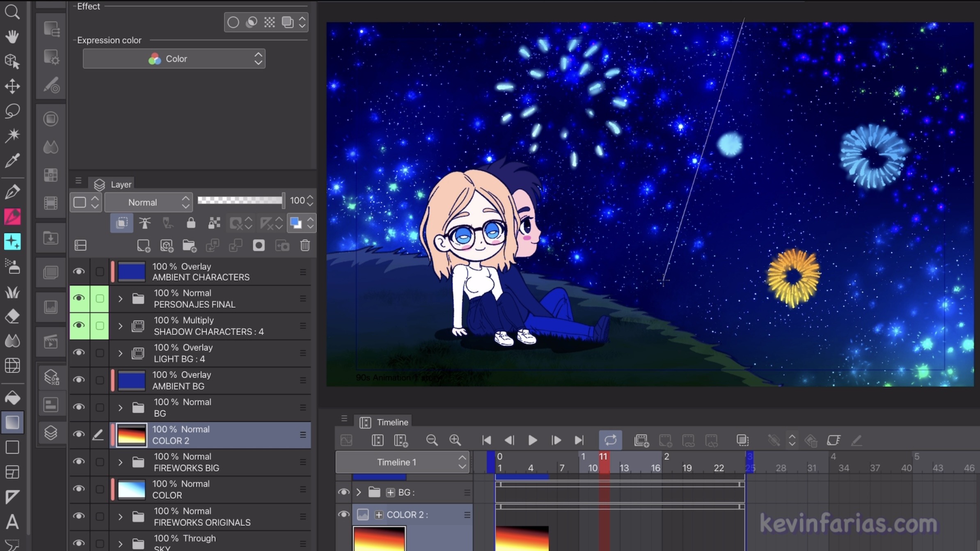Viewport: 980px width, 551px height.
Task: Hide the AMBIENT CHARACTERS layer
Action: (78, 272)
